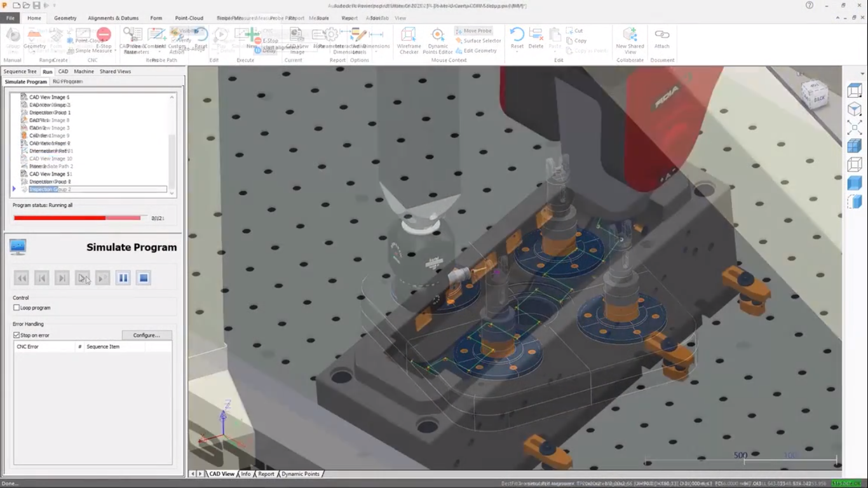
Task: Open the Quick Access toolbar dropdown arrow
Action: pyautogui.click(x=55, y=6)
